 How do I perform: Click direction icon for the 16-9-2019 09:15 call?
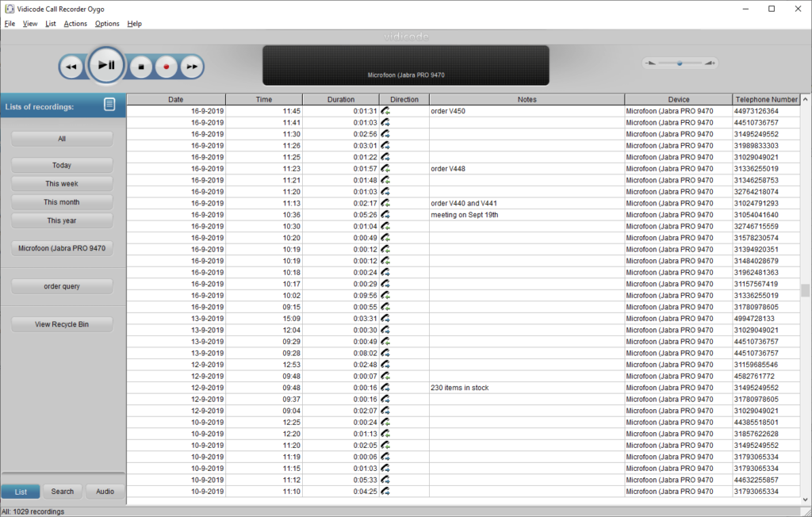385,307
